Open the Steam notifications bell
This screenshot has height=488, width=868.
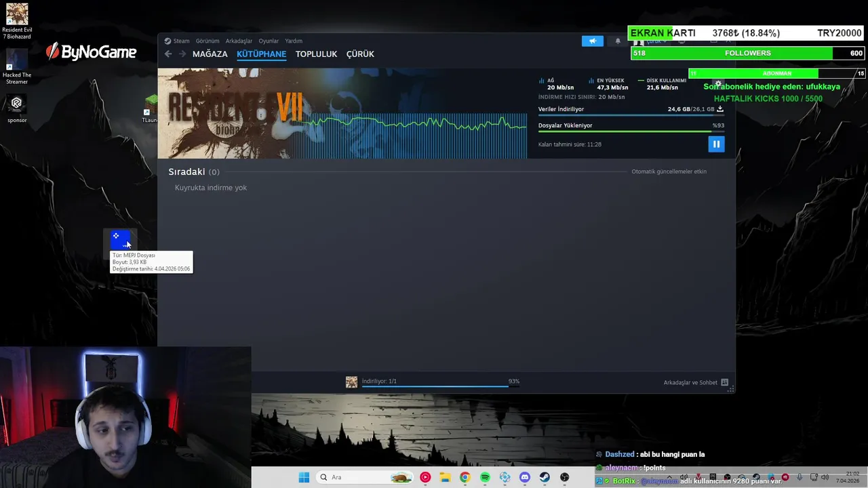tap(618, 41)
